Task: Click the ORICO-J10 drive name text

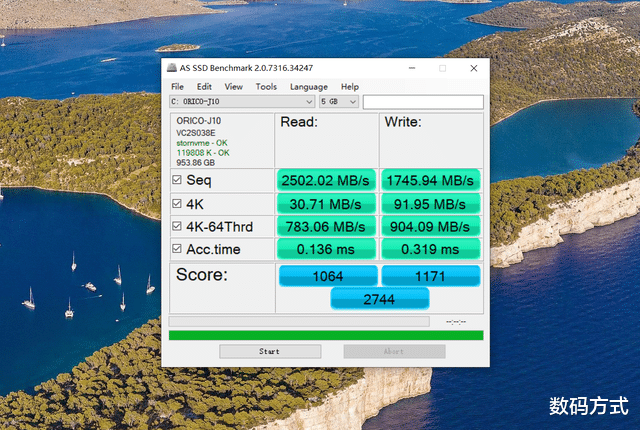Action: 199,121
